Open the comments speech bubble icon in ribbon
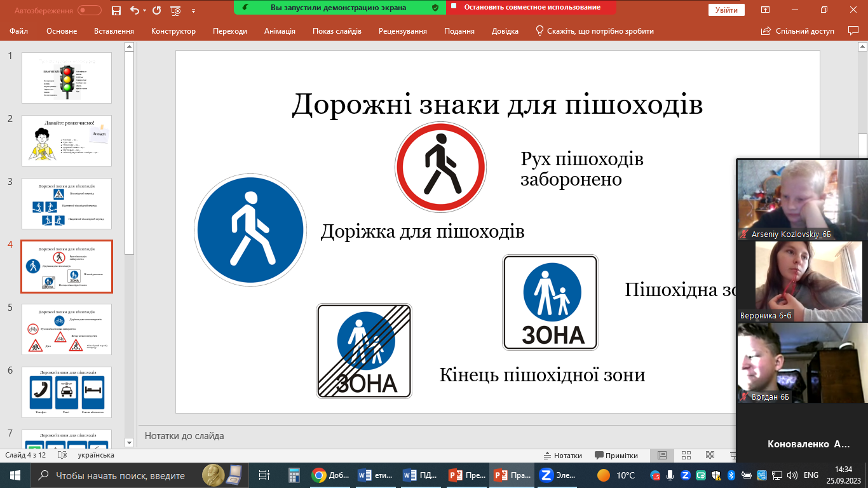The height and width of the screenshot is (488, 868). [853, 30]
